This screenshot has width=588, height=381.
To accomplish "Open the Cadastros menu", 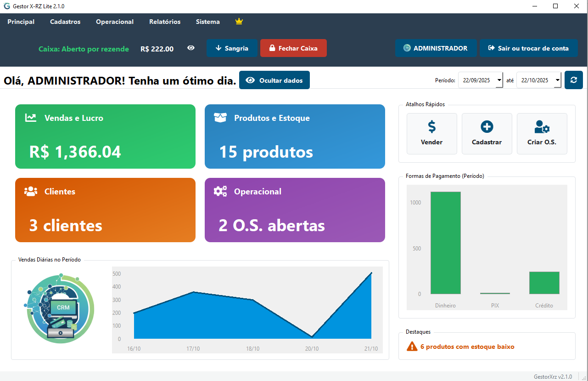I will [x=65, y=22].
